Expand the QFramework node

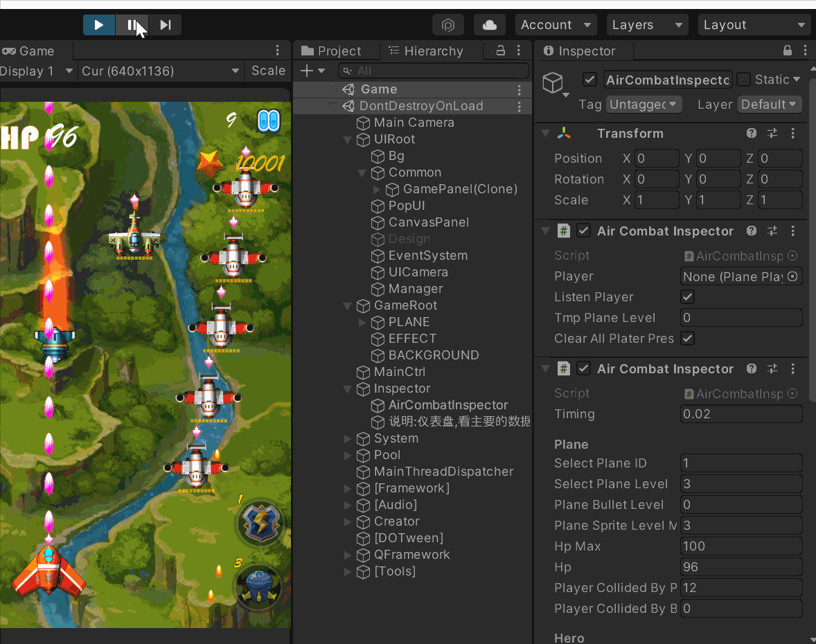[348, 555]
